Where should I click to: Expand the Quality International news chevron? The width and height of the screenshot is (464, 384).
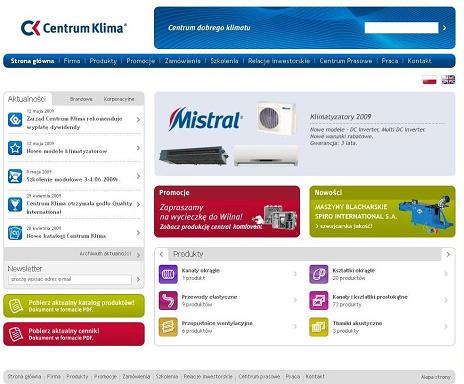tap(138, 204)
